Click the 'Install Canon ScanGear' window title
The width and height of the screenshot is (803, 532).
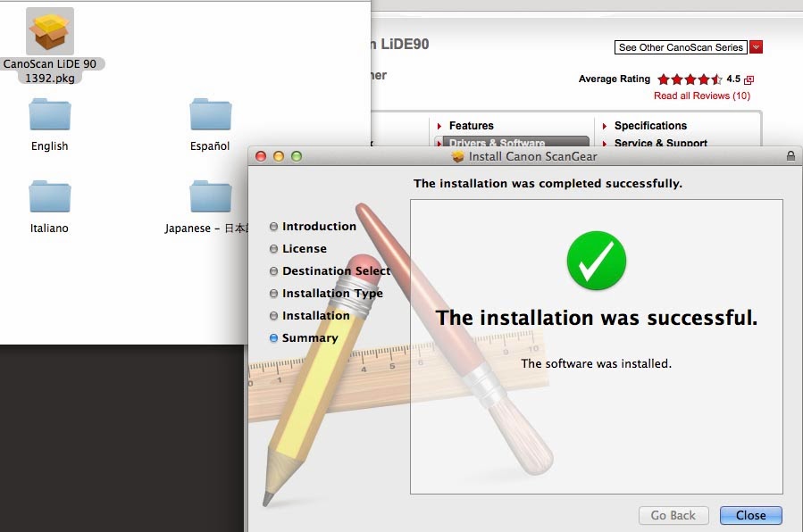coord(532,156)
